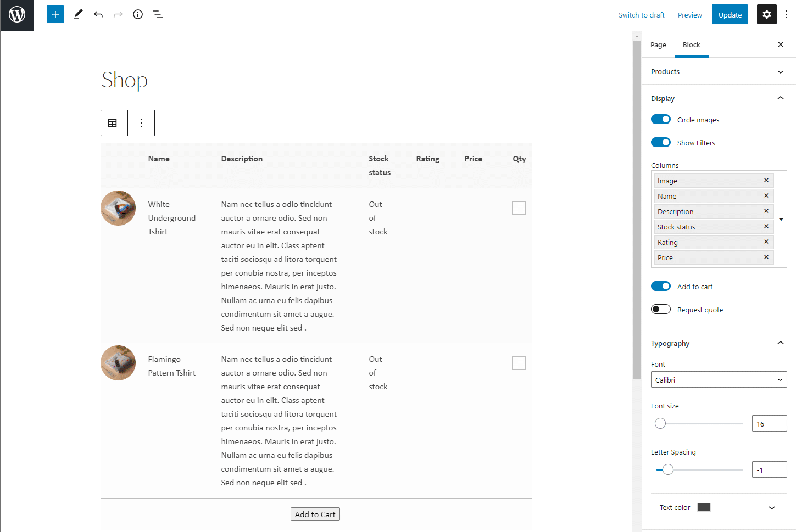Click the blue add block plus button
The image size is (796, 532).
point(55,14)
